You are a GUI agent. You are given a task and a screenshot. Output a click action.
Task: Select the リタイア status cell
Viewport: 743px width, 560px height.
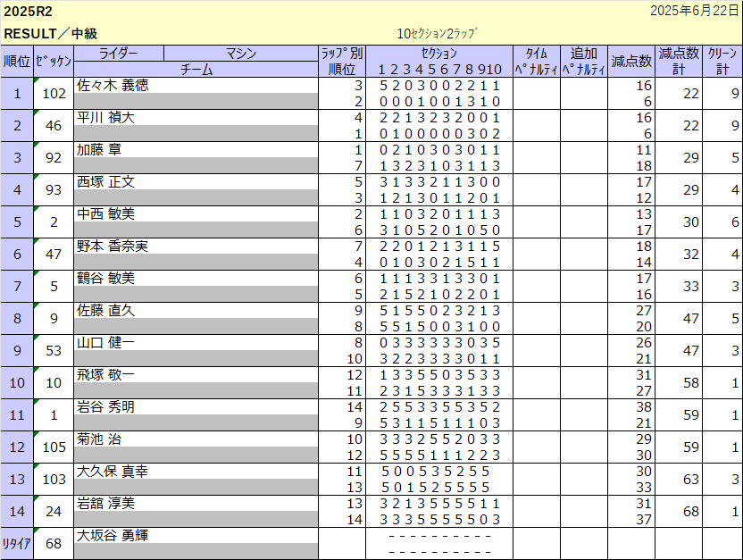pyautogui.click(x=17, y=544)
